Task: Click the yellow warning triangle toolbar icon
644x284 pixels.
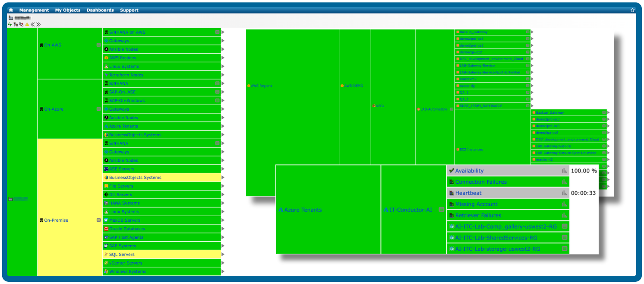Action: click(27, 25)
